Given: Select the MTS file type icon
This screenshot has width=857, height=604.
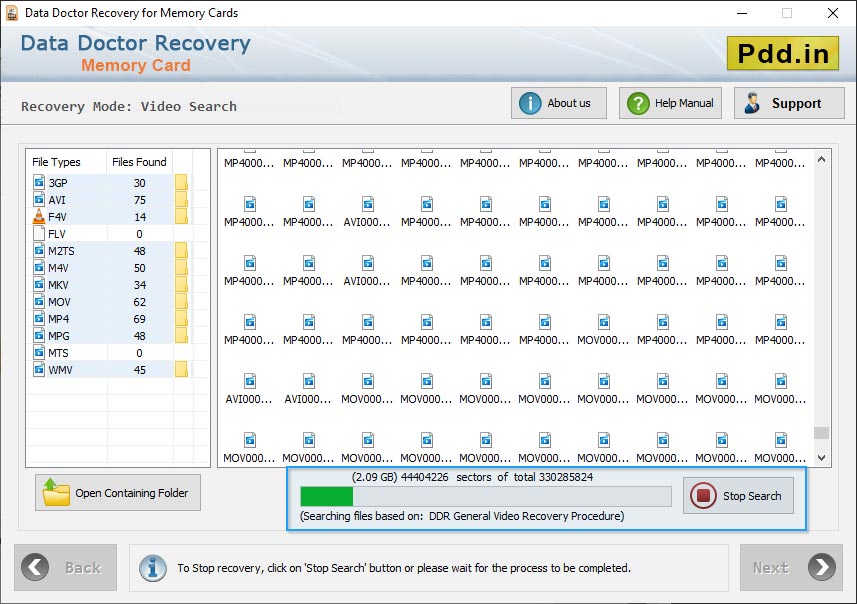Looking at the screenshot, I should pos(39,352).
